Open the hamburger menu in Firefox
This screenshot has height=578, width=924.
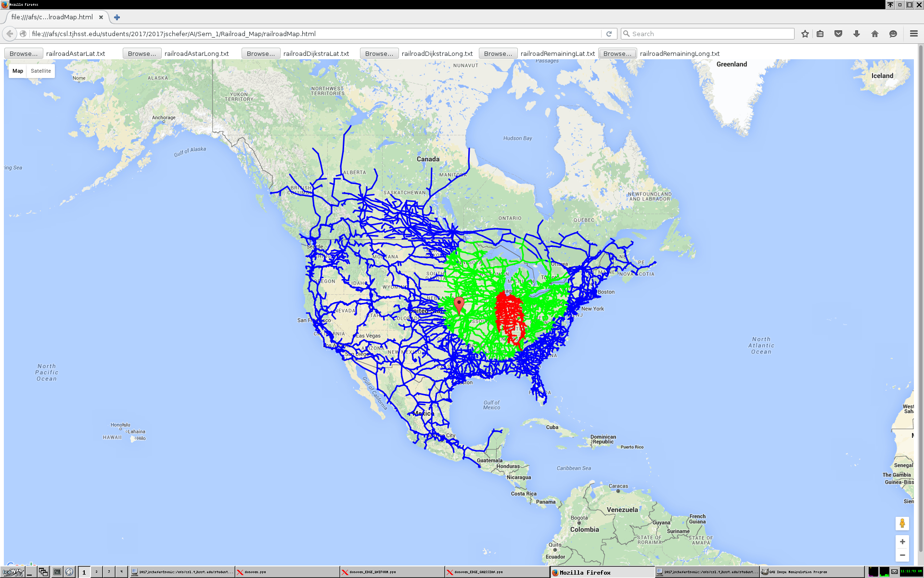(913, 34)
